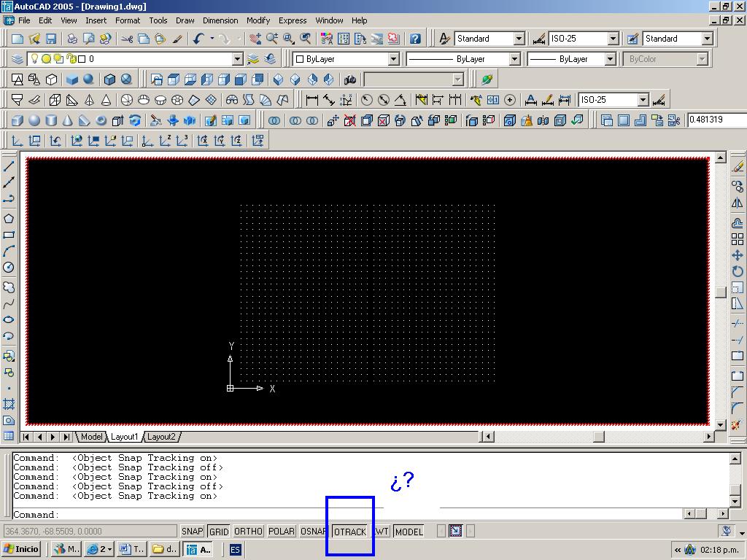
Task: Click the command line input field
Action: pos(348,514)
